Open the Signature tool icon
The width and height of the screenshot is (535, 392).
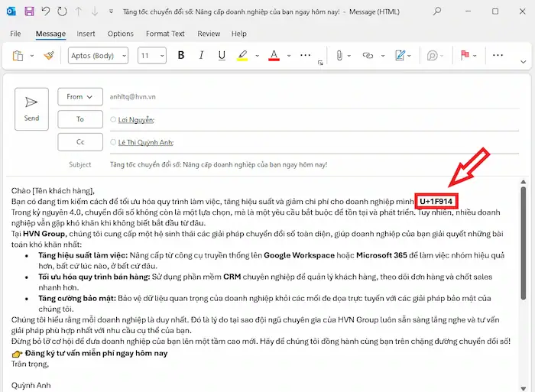click(398, 56)
